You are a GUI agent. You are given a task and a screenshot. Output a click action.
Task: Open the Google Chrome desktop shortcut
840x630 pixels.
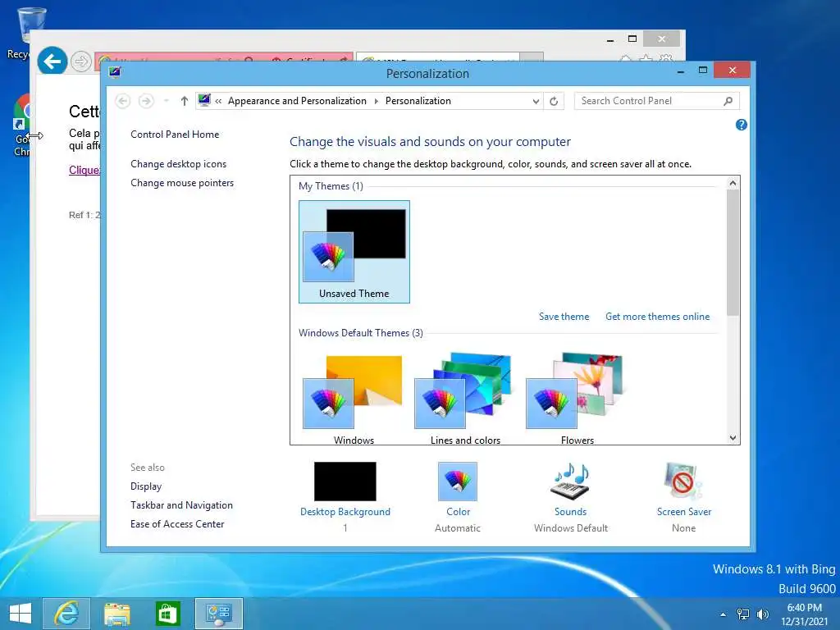pyautogui.click(x=22, y=126)
